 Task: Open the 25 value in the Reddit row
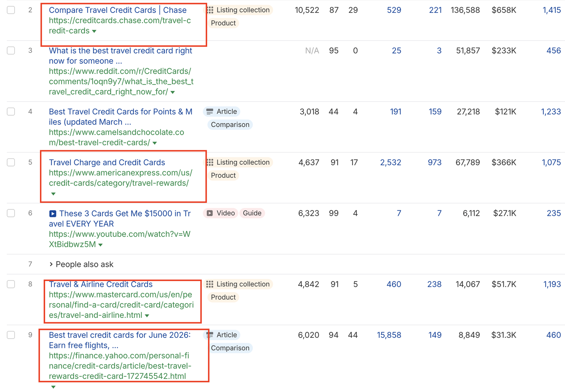point(397,50)
